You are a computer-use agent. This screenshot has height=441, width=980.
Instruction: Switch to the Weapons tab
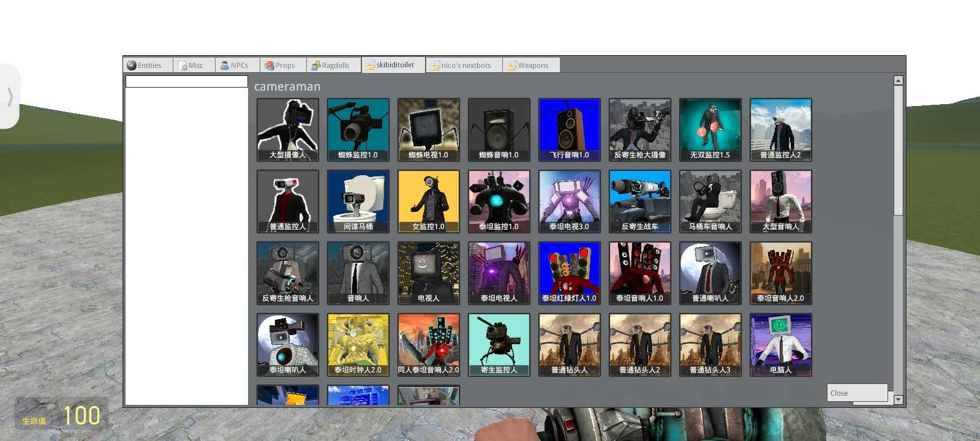tap(531, 66)
